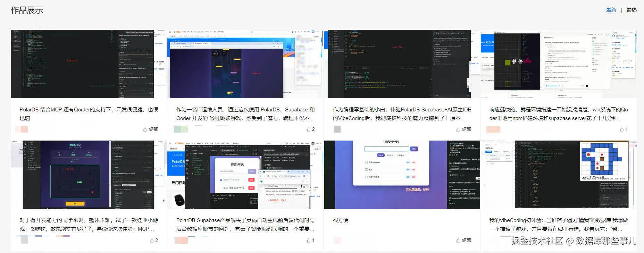
Task: View author avatar of 响应挺快的 post
Action: tap(493, 129)
